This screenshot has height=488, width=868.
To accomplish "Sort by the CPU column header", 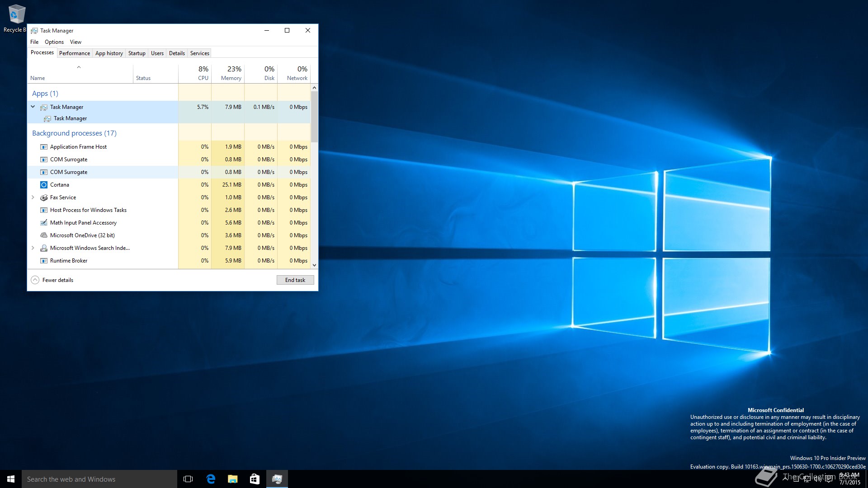I will tap(195, 73).
